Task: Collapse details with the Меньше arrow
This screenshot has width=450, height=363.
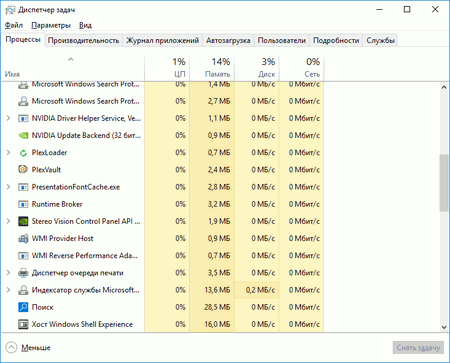Action: click(11, 347)
